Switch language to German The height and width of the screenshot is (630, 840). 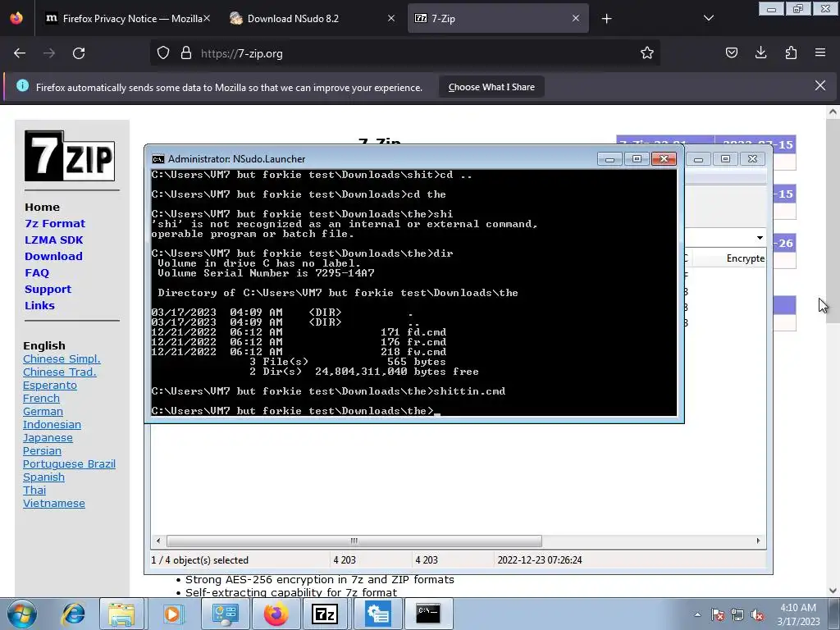(43, 412)
